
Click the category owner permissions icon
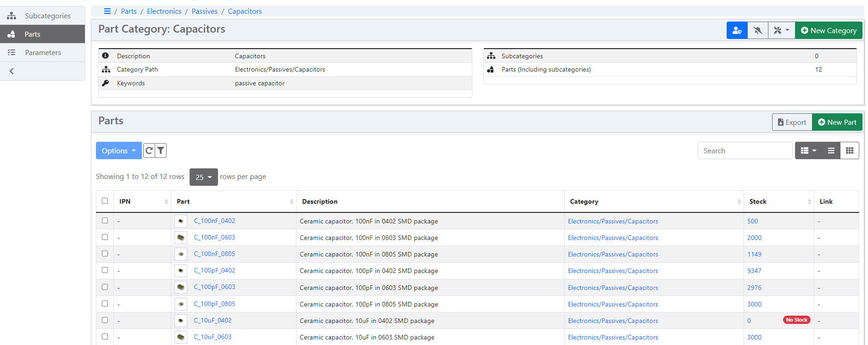[x=737, y=31]
